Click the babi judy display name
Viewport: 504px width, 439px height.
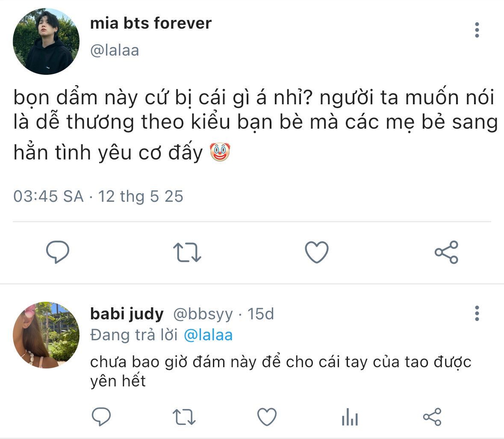point(127,314)
